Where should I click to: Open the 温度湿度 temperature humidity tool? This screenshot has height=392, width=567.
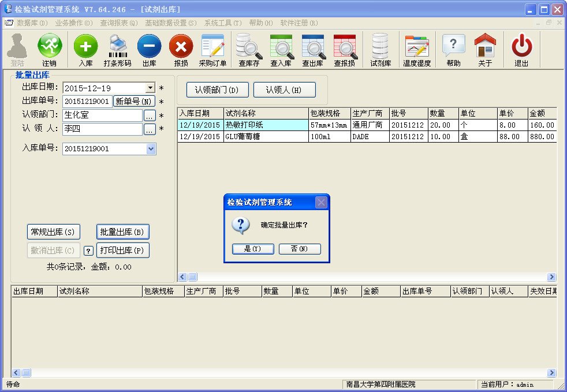pyautogui.click(x=417, y=50)
